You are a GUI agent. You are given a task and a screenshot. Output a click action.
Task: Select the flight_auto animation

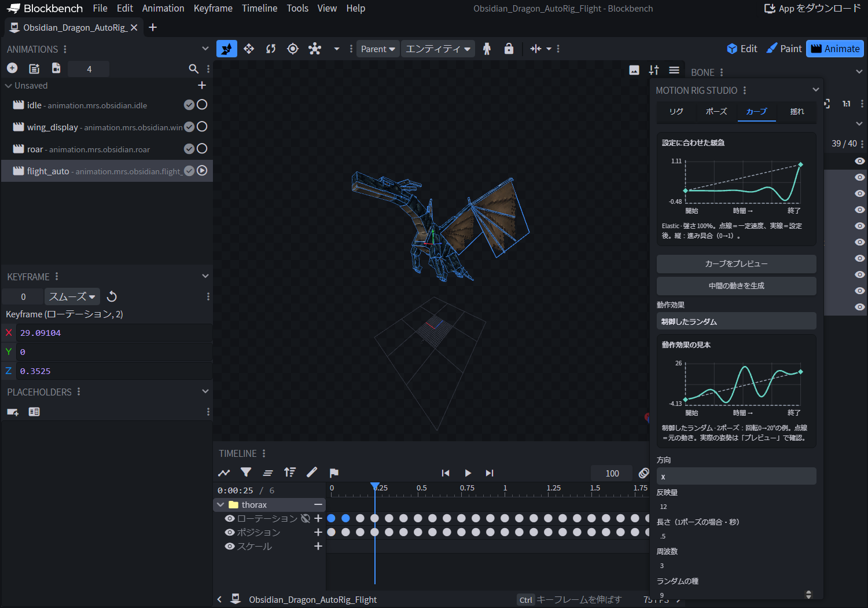click(107, 171)
